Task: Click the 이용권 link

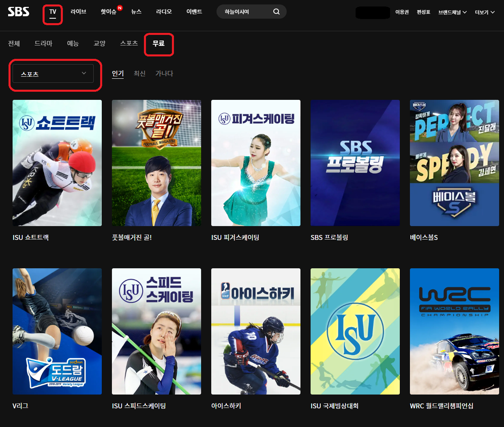Action: [x=402, y=12]
